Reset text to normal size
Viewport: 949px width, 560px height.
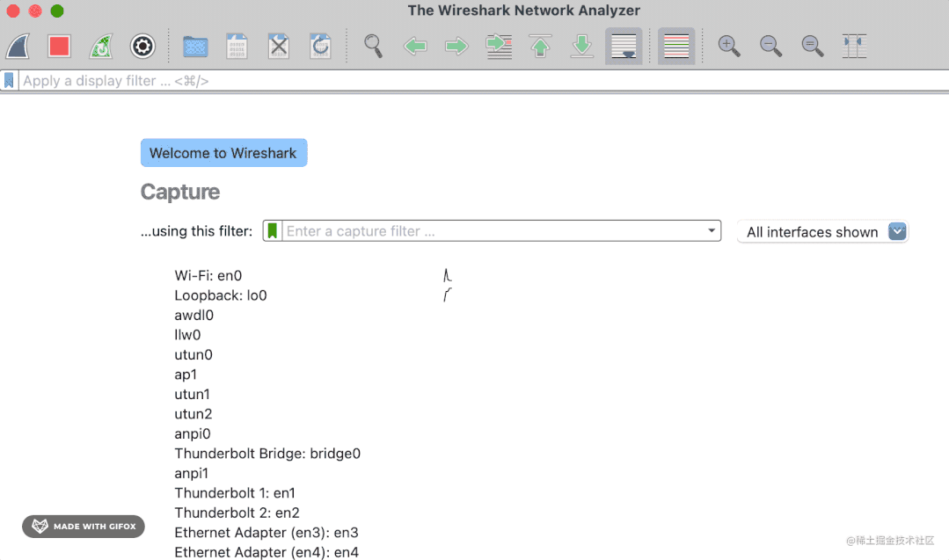coord(813,46)
